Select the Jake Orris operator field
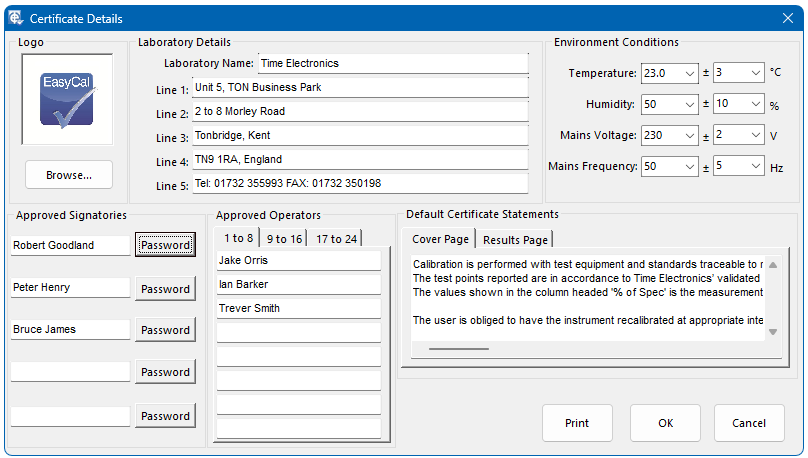808x458 pixels. click(x=298, y=260)
